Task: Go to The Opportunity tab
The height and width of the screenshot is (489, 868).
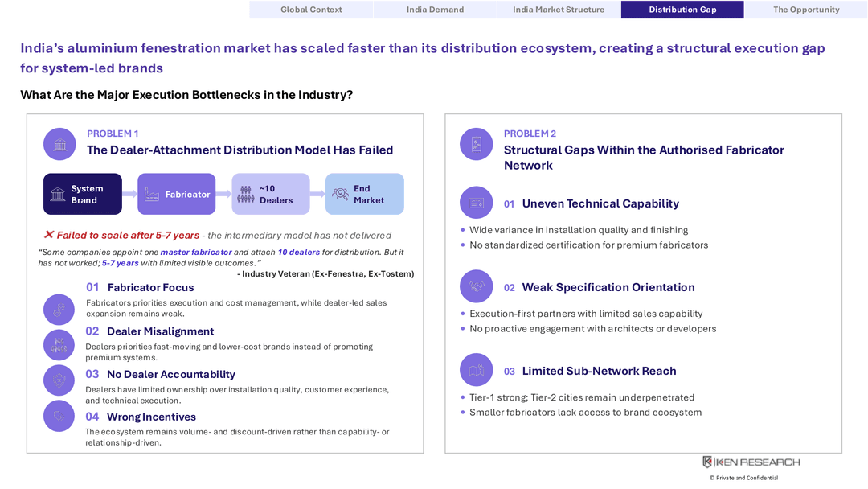Action: tap(806, 10)
